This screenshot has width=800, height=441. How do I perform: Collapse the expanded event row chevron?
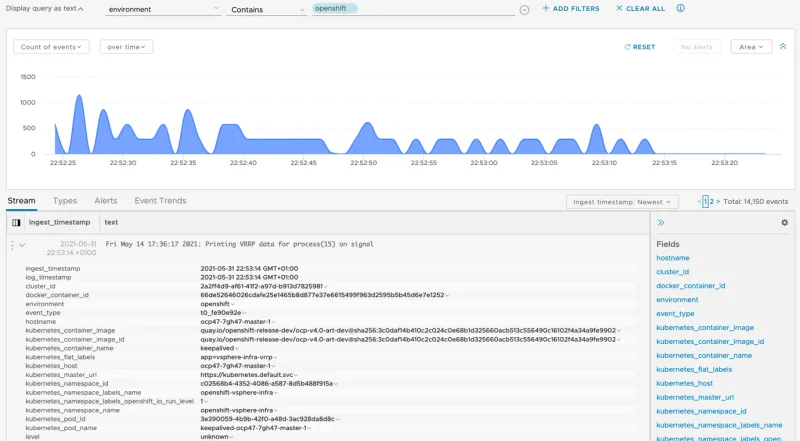pyautogui.click(x=22, y=244)
